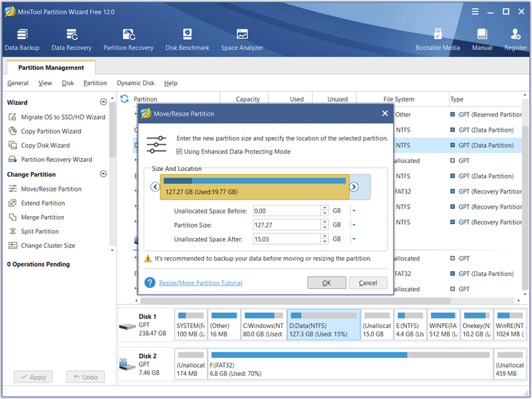Open the Dynamic Disk menu
The height and width of the screenshot is (399, 532).
point(136,83)
